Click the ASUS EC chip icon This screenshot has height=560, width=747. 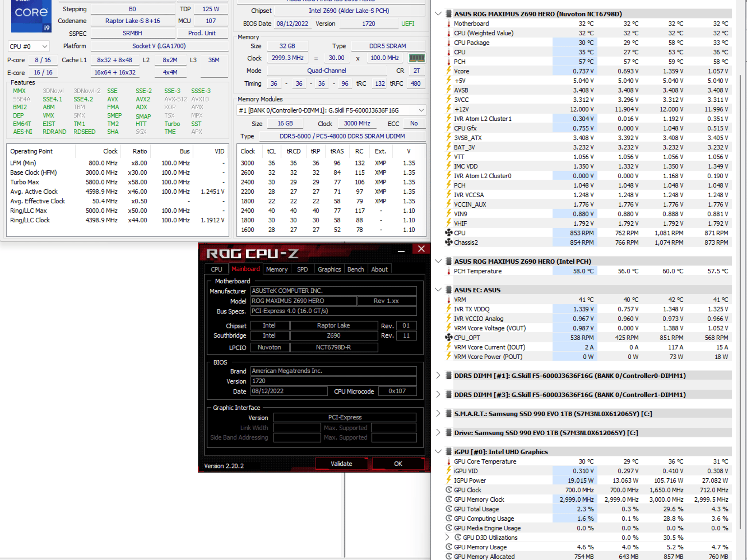449,290
